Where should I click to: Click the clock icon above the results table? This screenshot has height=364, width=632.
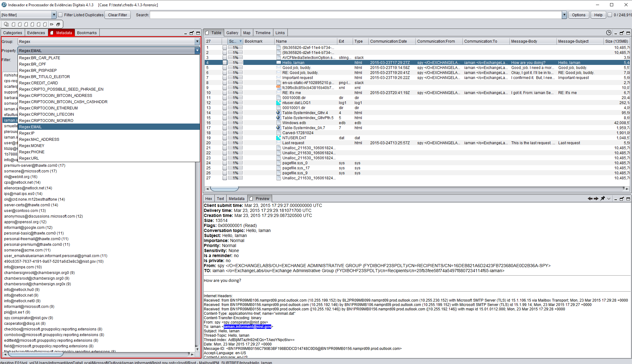pyautogui.click(x=608, y=33)
